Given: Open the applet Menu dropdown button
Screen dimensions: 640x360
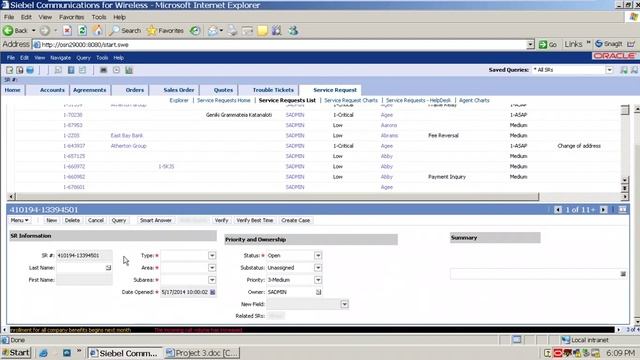Looking at the screenshot, I should click(x=20, y=220).
